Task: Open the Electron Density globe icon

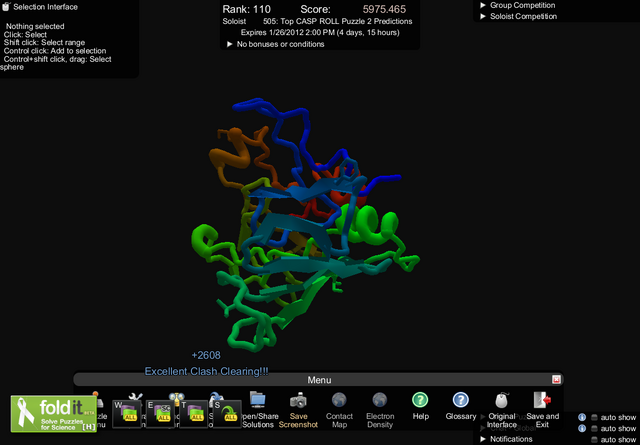Action: point(380,400)
